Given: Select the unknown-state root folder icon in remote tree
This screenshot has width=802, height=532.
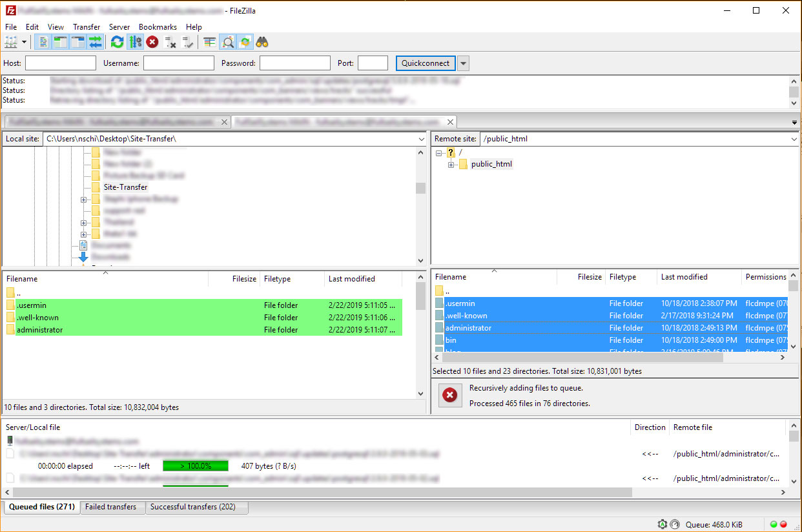Looking at the screenshot, I should pyautogui.click(x=451, y=152).
